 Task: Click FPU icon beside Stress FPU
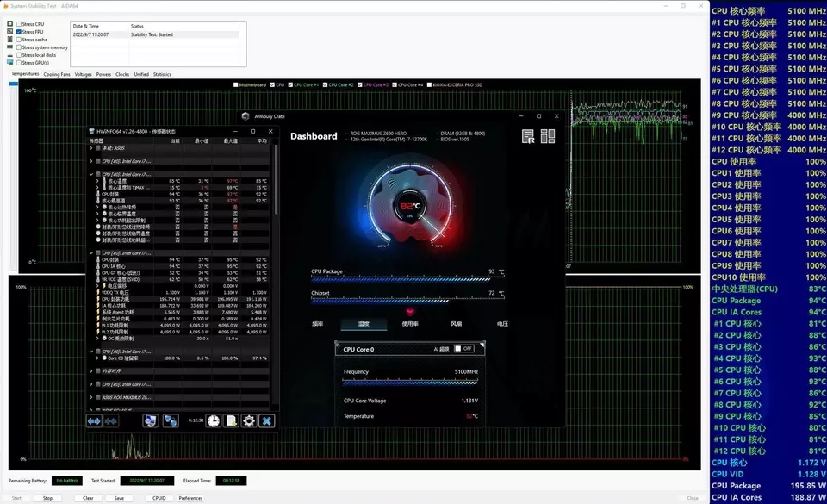[x=10, y=32]
